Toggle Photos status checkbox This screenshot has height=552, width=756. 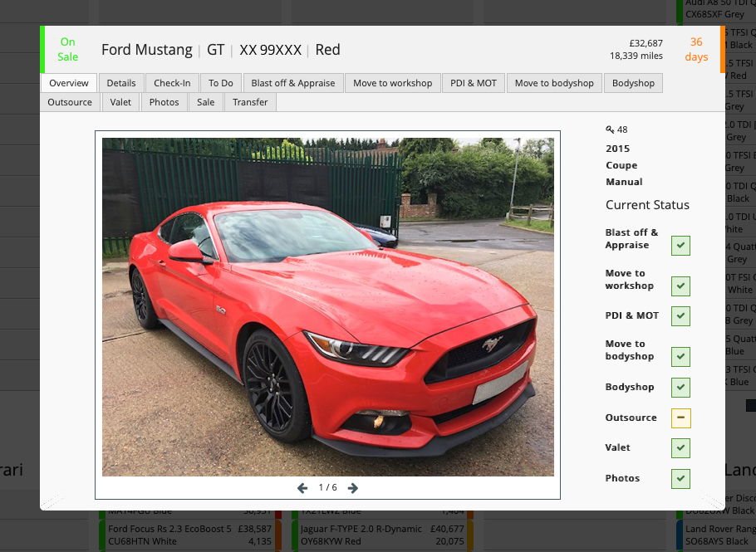pos(680,479)
